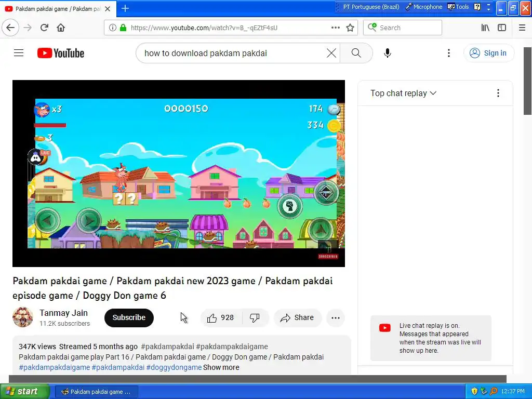
Task: Open language bar options down arrow
Action: 488,9
